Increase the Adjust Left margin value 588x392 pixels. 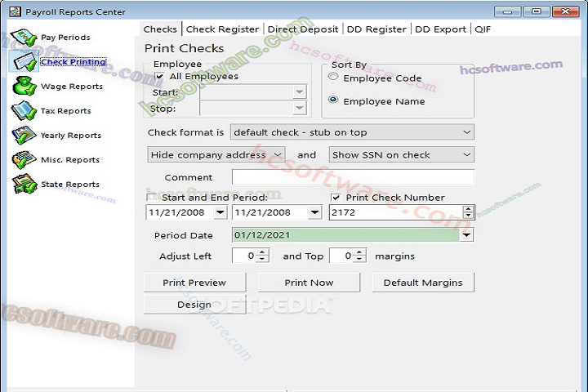(262, 252)
